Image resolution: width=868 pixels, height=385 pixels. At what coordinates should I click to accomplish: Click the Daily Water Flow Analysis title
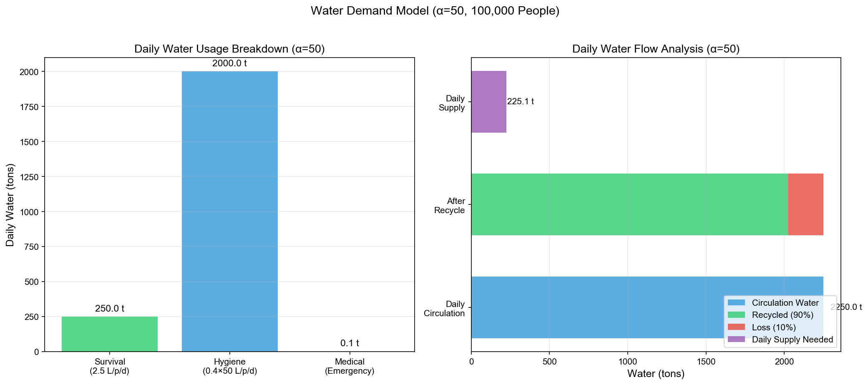(x=656, y=49)
